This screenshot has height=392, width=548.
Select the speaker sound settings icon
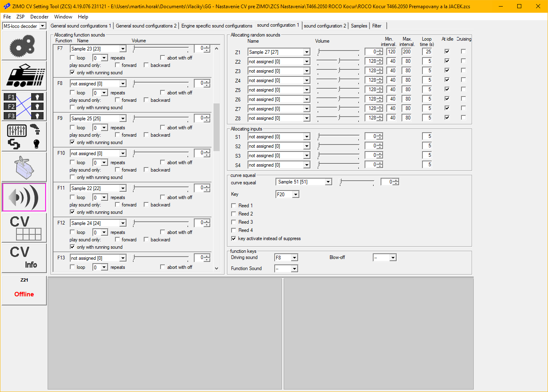click(x=24, y=197)
